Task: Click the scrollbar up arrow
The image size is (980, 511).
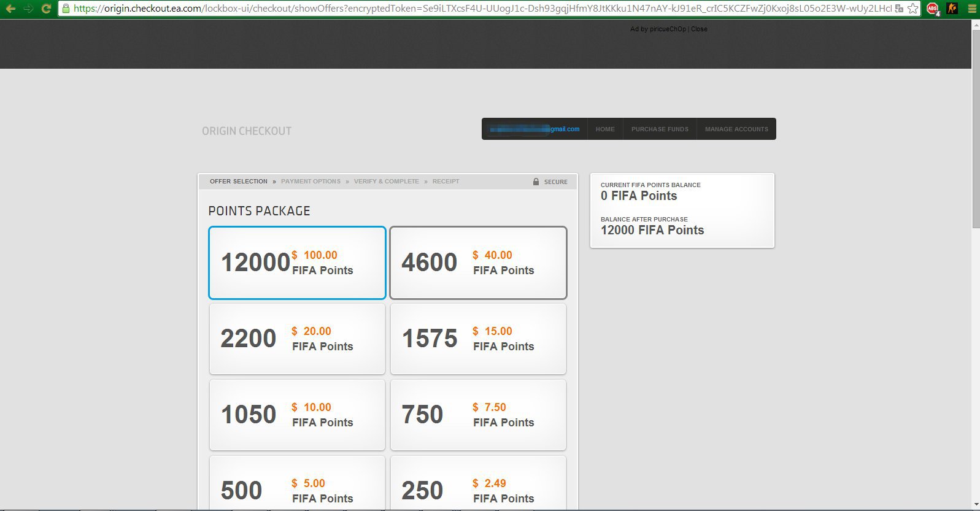Action: [976, 25]
